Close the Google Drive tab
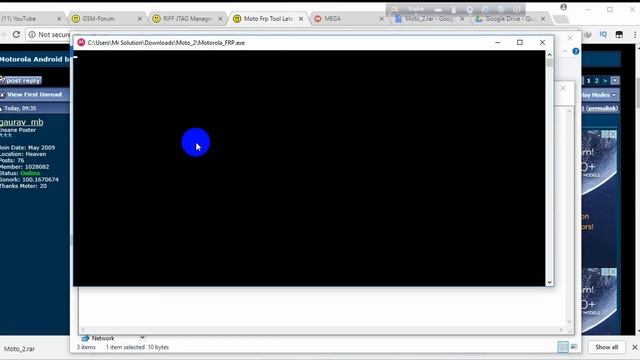 (543, 19)
